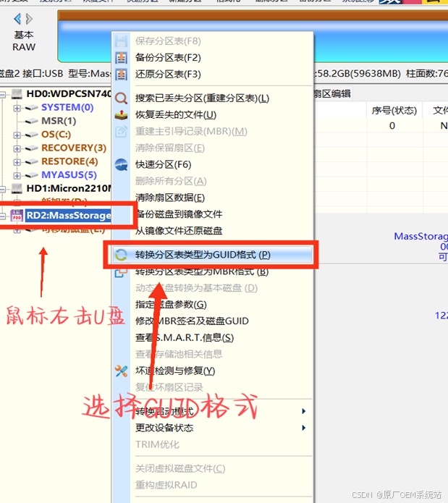Viewport: 448px width, 503px height.
Task: Open the 更改设备状态 submenu arrow
Action: pos(304,428)
